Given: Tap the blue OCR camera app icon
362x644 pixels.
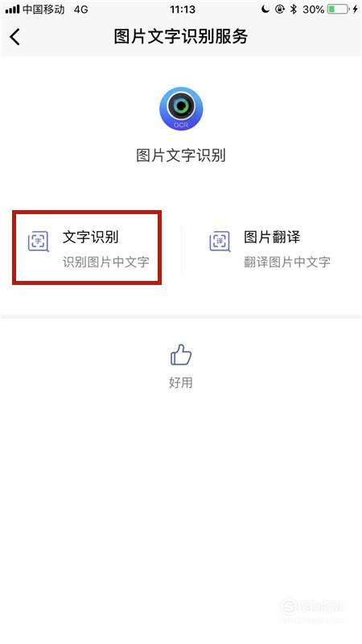Looking at the screenshot, I should tap(181, 109).
